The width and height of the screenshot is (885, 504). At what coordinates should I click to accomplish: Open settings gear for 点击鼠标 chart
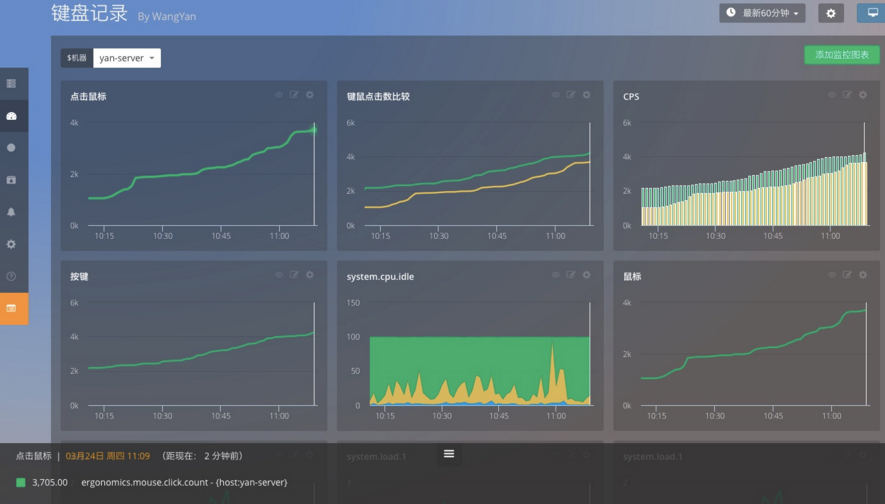pos(310,95)
